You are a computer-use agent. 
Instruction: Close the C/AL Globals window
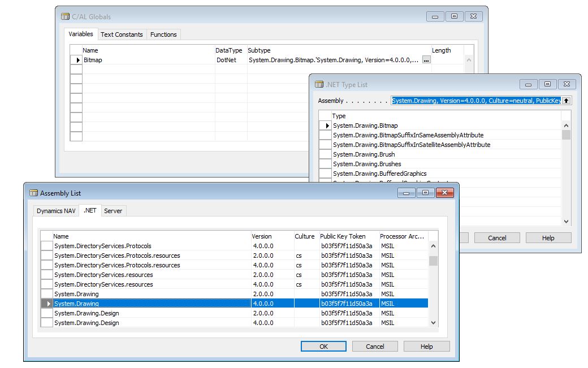click(x=474, y=16)
